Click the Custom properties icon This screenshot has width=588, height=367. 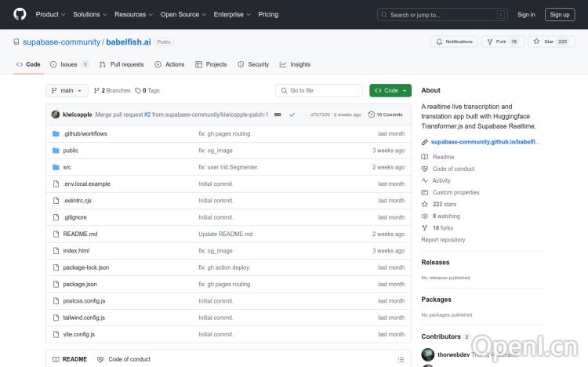pos(424,192)
